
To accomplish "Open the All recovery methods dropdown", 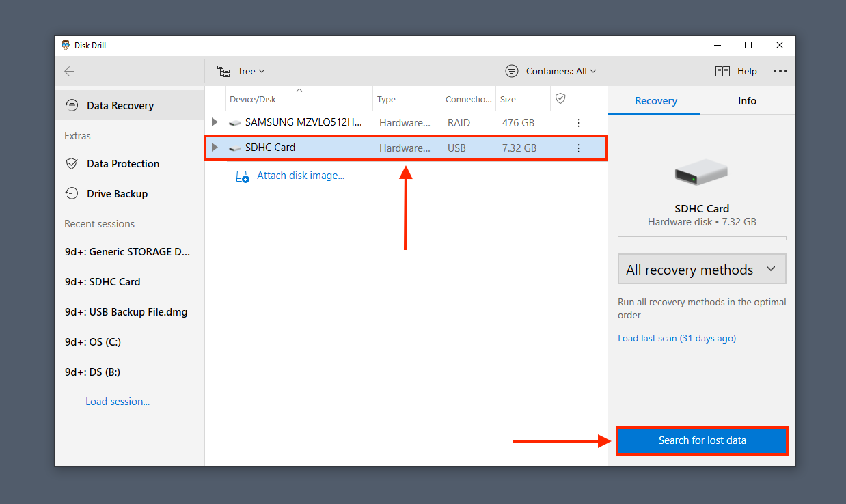I will [x=702, y=269].
